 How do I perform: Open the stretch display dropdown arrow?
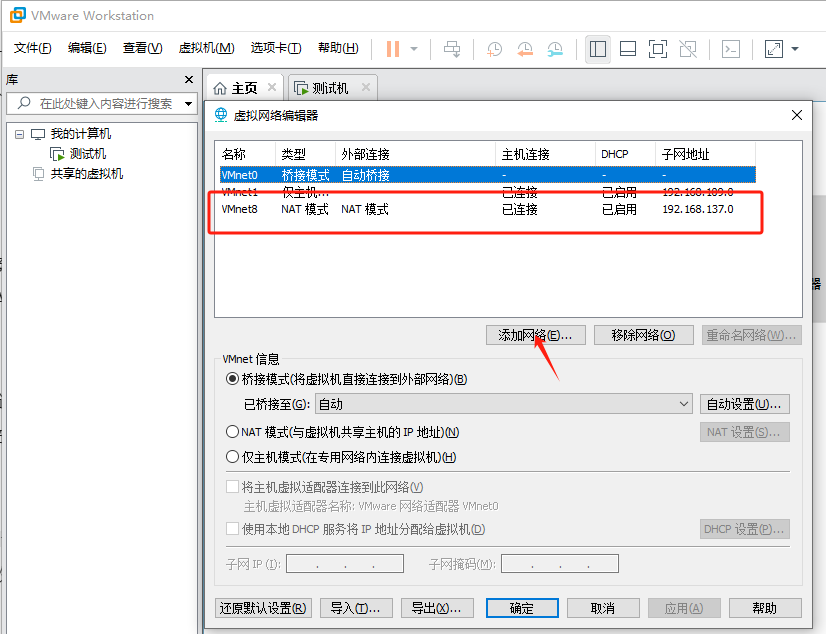pyautogui.click(x=795, y=49)
